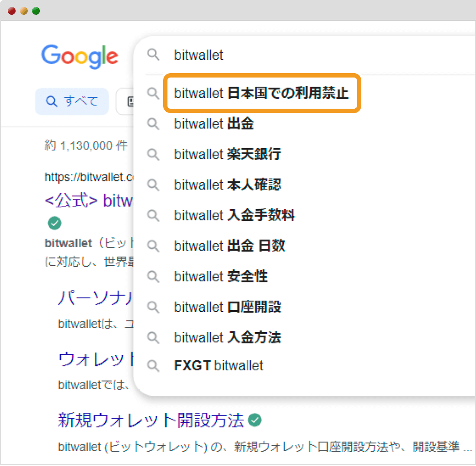
Task: Select suggestion bitwallet 日本国での利用禁止
Action: [262, 93]
